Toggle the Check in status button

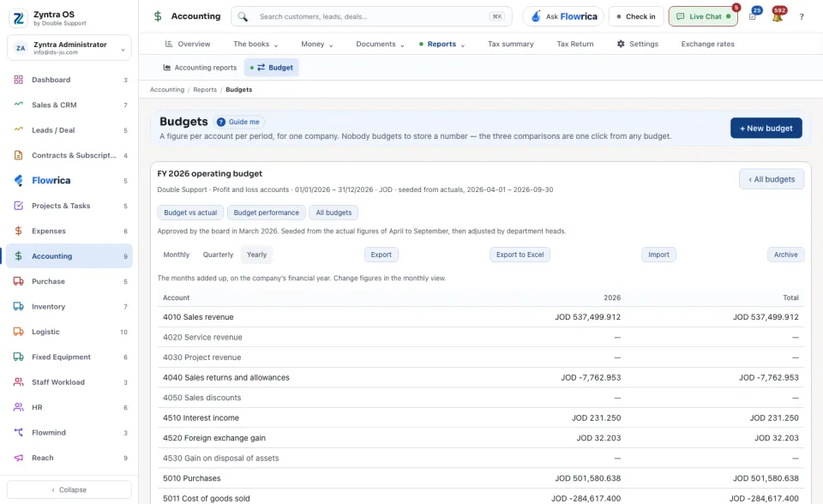[x=636, y=17]
